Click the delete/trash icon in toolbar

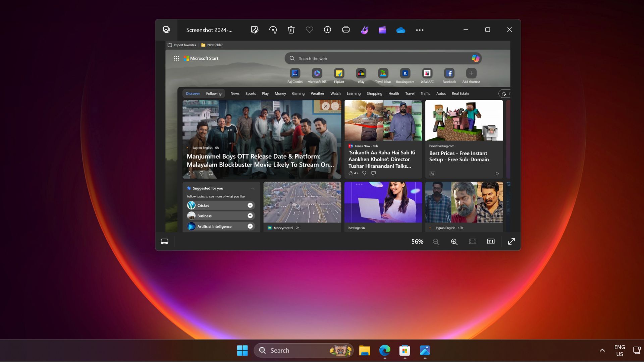point(291,30)
